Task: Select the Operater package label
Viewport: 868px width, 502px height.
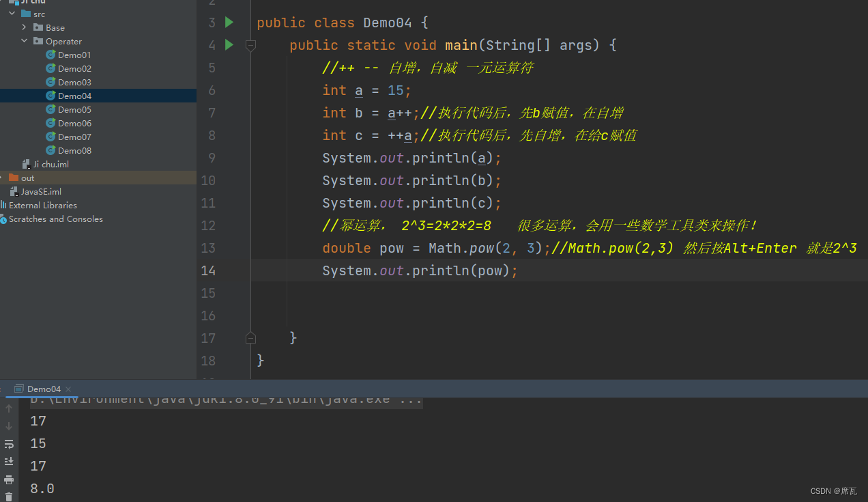Action: tap(63, 41)
